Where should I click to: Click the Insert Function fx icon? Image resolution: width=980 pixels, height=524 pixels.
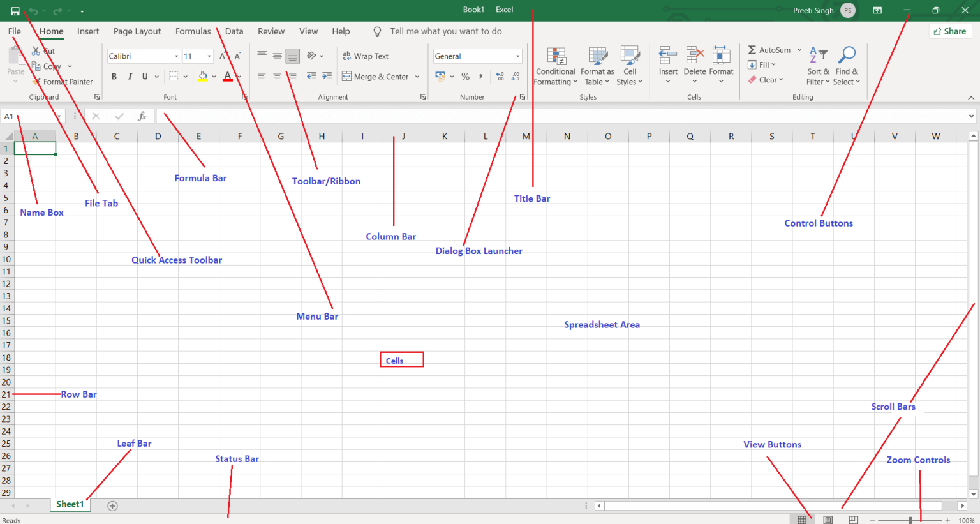point(142,116)
